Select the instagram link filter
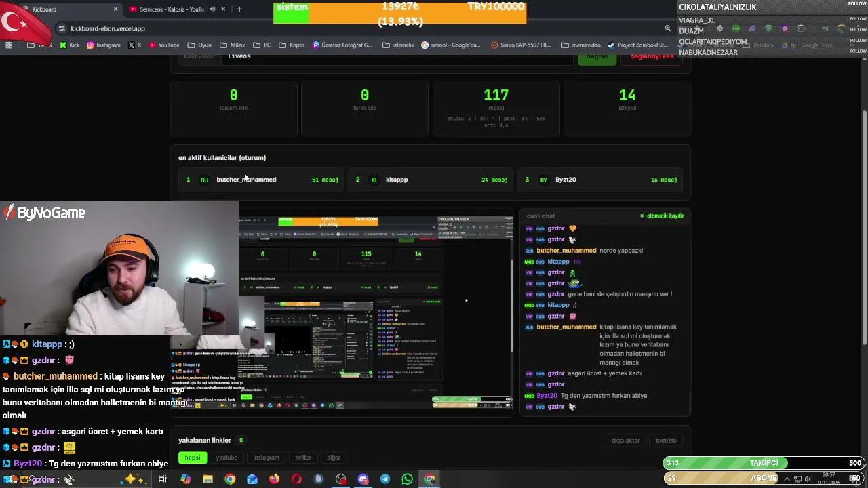The height and width of the screenshot is (488, 868). pyautogui.click(x=266, y=457)
